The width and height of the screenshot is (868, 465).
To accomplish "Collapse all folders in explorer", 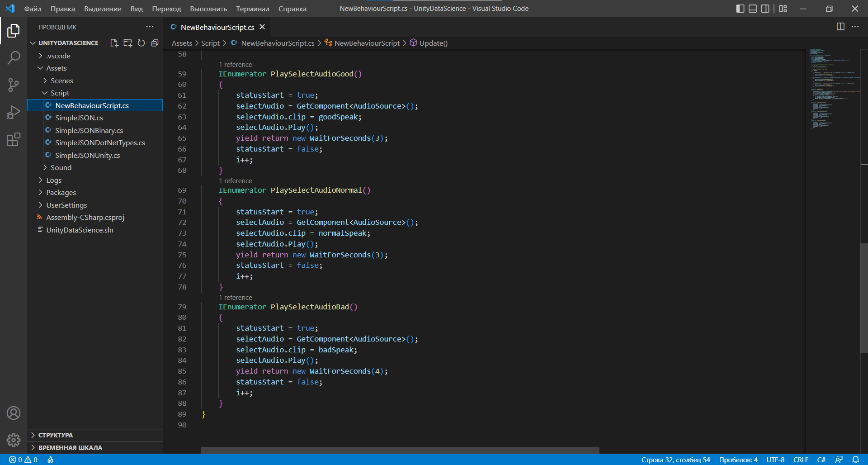I will (x=155, y=43).
